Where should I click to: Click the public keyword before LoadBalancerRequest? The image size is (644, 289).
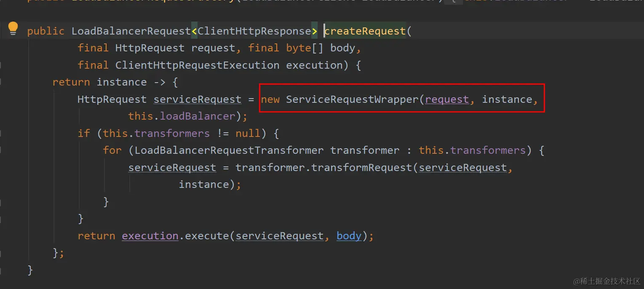coord(46,31)
